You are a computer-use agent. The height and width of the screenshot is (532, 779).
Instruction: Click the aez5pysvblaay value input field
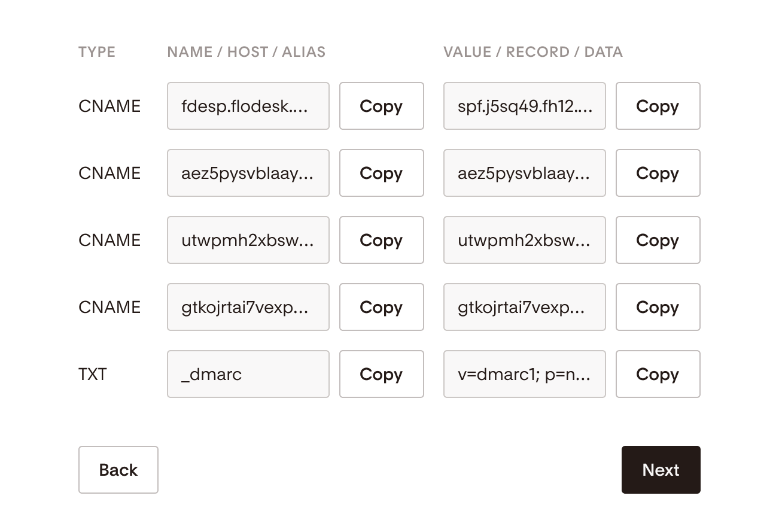coord(525,173)
